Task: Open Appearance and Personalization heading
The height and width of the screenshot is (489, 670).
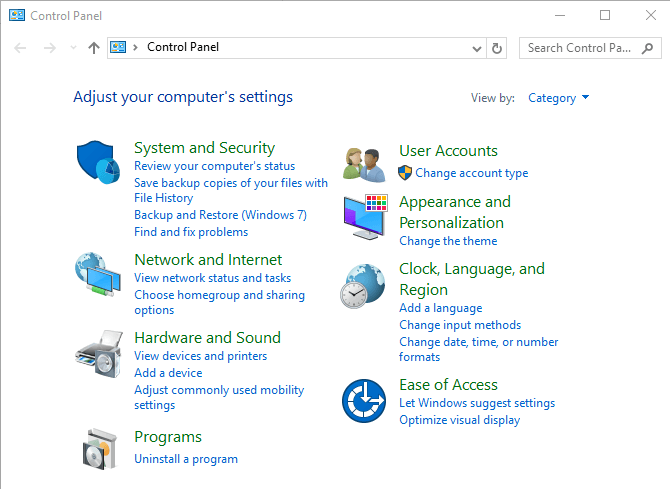Action: 455,212
